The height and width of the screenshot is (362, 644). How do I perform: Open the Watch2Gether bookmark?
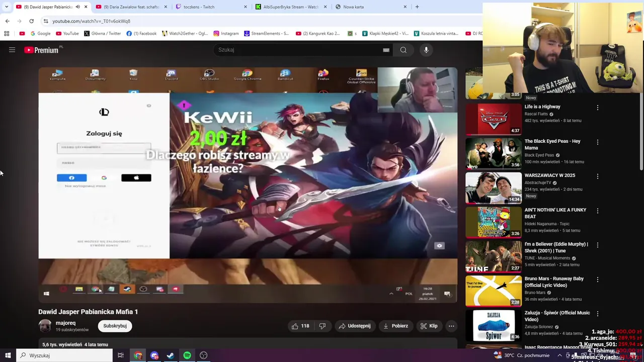185,34
